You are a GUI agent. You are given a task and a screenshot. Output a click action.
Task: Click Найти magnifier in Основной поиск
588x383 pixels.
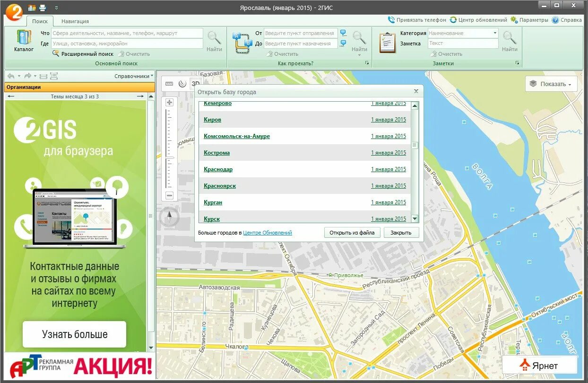point(214,41)
